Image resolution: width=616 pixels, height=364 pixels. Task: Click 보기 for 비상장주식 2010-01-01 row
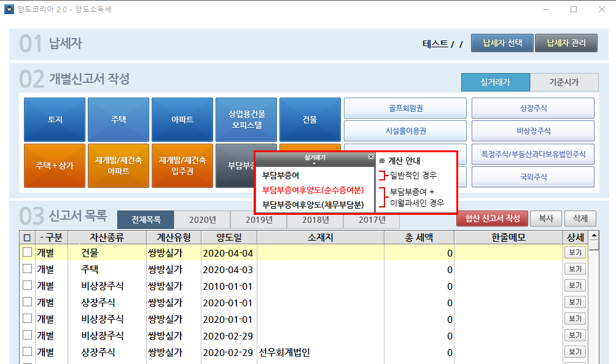[x=575, y=285]
